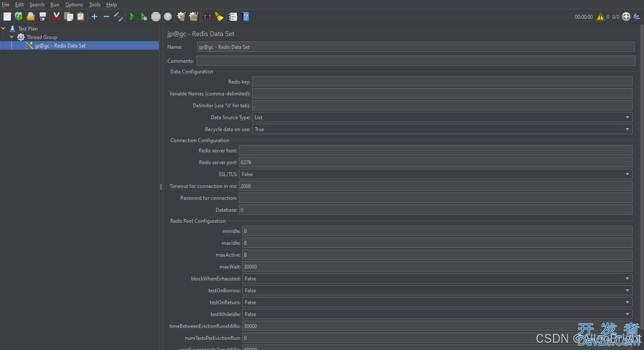Click the Redis key input field
This screenshot has height=350, width=644.
pos(442,82)
